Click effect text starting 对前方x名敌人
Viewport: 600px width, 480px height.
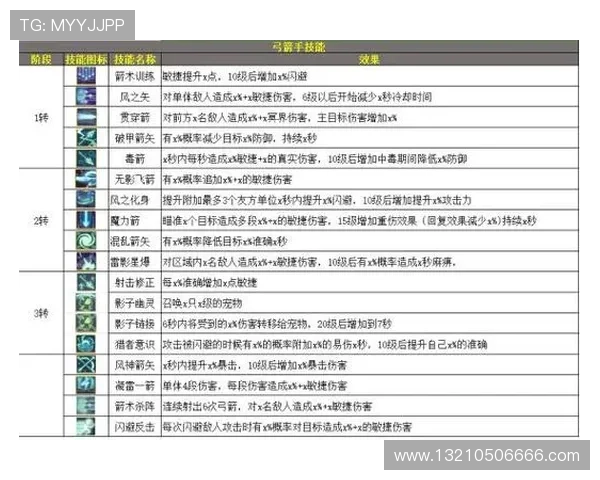280,118
